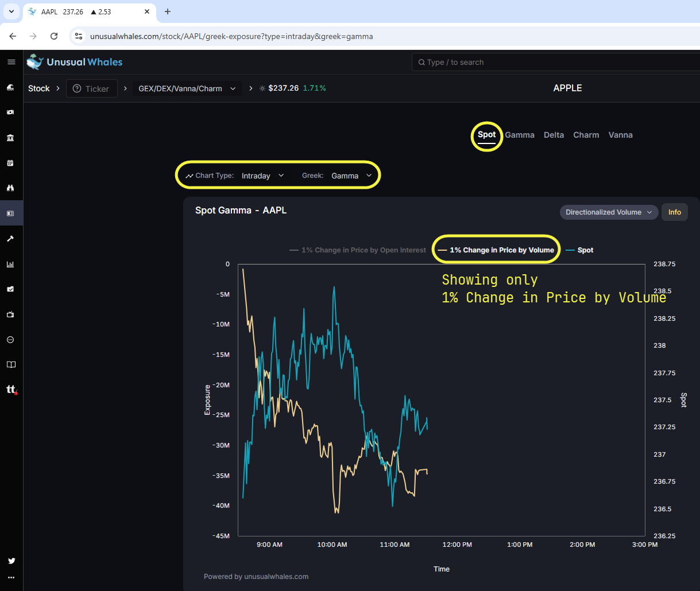Toggle '1% Change in Price by Volume' series
The height and width of the screenshot is (591, 700).
tap(496, 250)
